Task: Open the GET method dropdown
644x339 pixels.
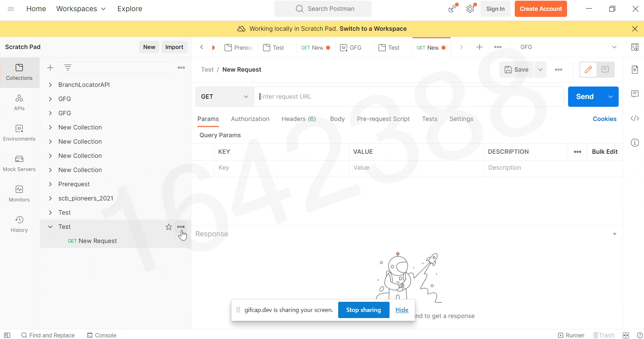Action: pyautogui.click(x=225, y=97)
